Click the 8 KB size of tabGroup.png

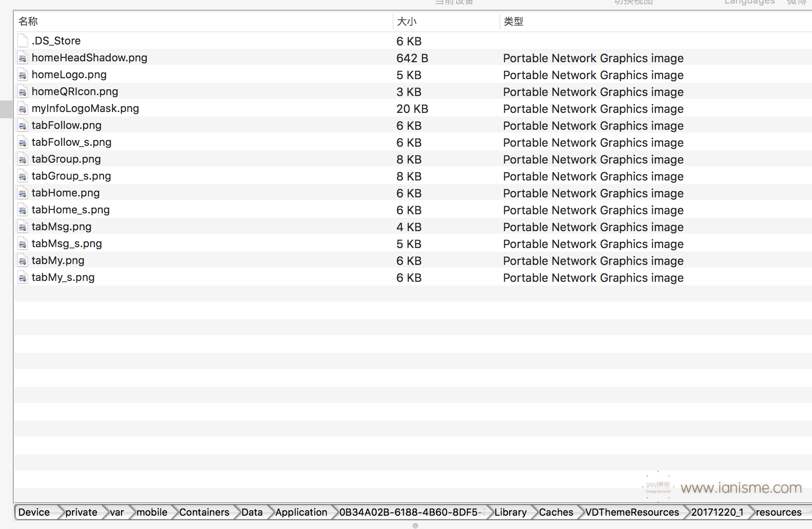click(409, 160)
